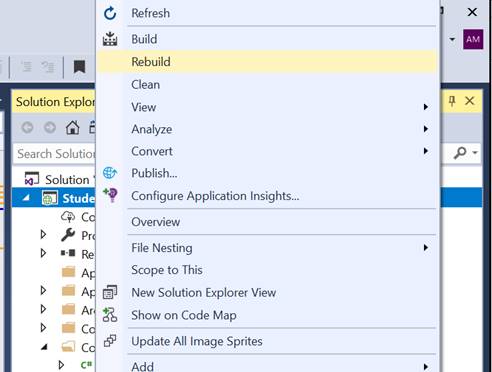The width and height of the screenshot is (492, 372).
Task: Select the Stude project row
Action: pyautogui.click(x=54, y=198)
